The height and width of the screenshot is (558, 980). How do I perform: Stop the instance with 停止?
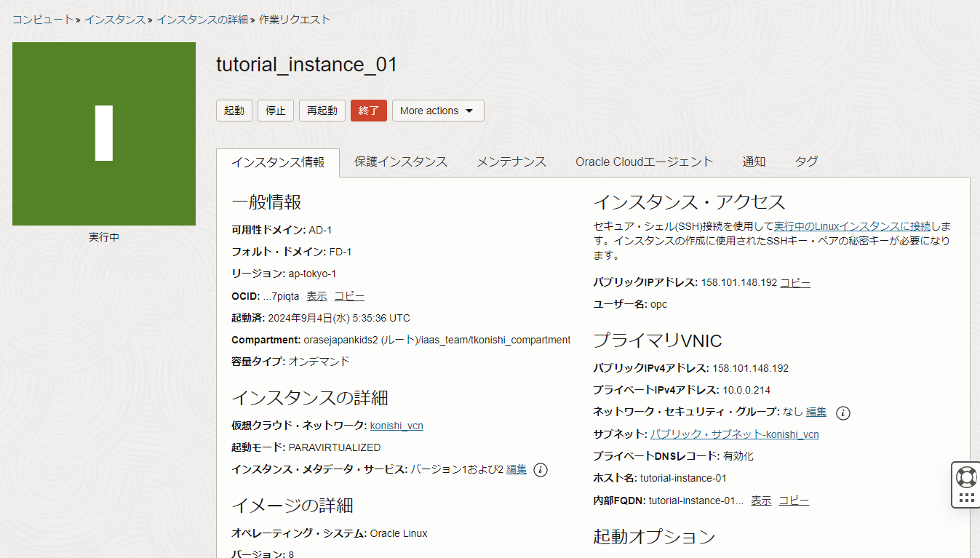coord(275,110)
